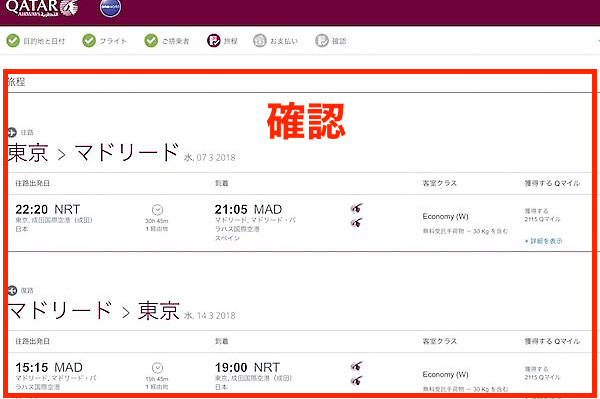Viewport: 600px width, 399px height.
Task: Click lower Qatar oryx icon in 22:20 NRT row
Action: 357,222
